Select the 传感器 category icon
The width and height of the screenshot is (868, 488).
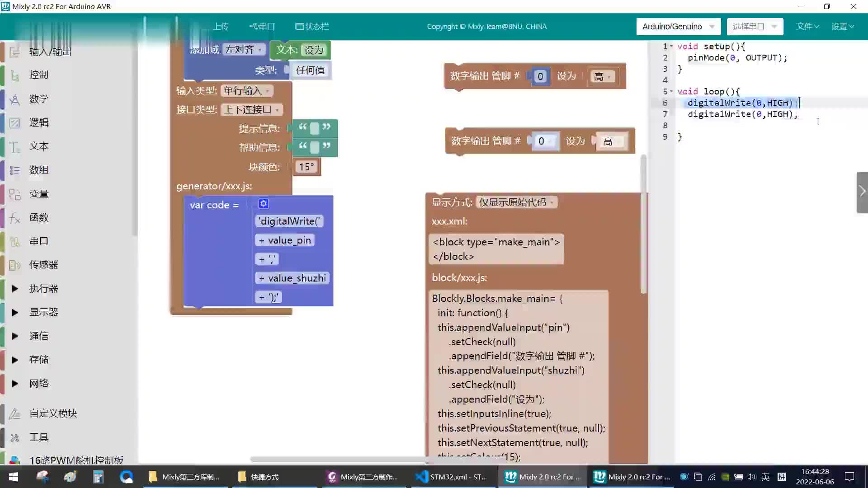14,265
